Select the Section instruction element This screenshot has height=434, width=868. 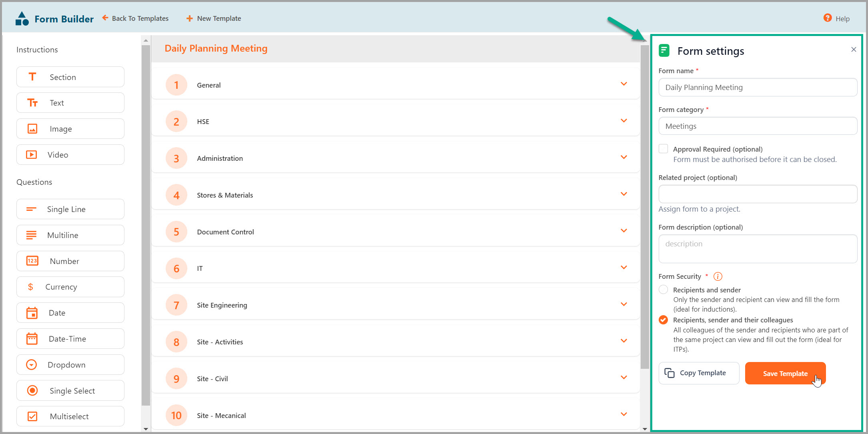(70, 77)
